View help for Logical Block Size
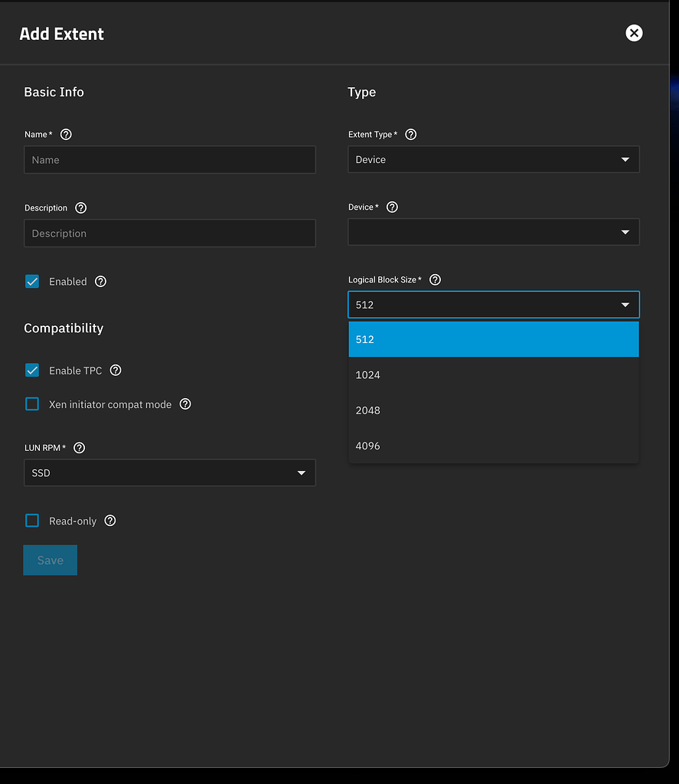The height and width of the screenshot is (784, 679). pos(435,279)
